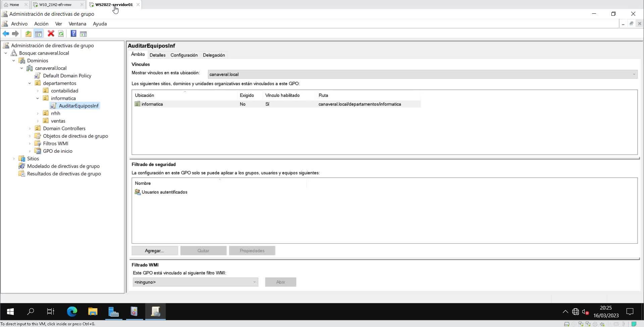Image resolution: width=644 pixels, height=327 pixels.
Task: Click the Quitar button
Action: [x=203, y=251]
